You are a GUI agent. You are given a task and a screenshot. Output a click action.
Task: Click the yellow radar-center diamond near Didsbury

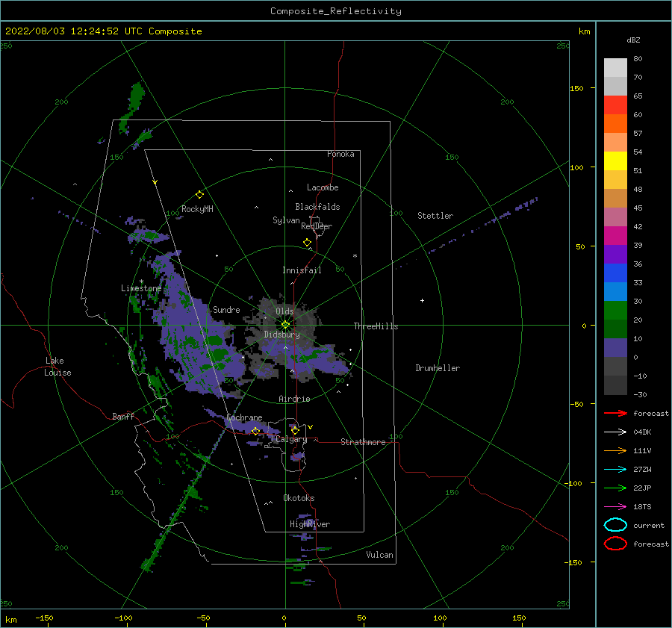pyautogui.click(x=285, y=325)
